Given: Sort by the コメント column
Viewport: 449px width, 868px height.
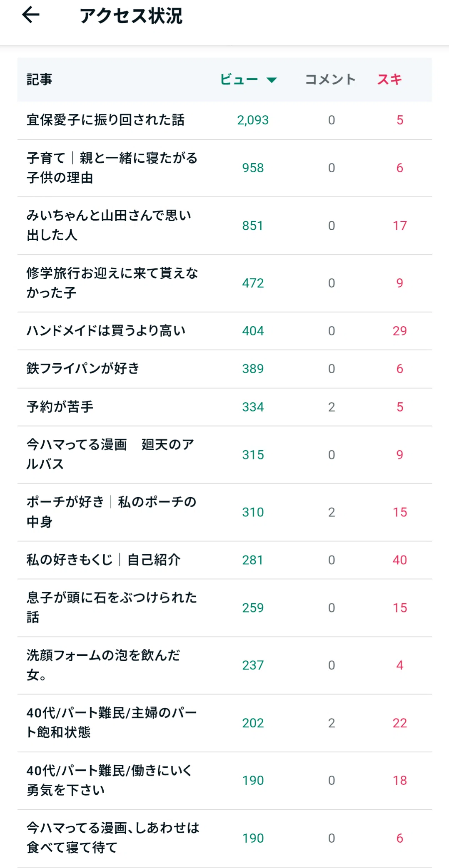Looking at the screenshot, I should [330, 79].
